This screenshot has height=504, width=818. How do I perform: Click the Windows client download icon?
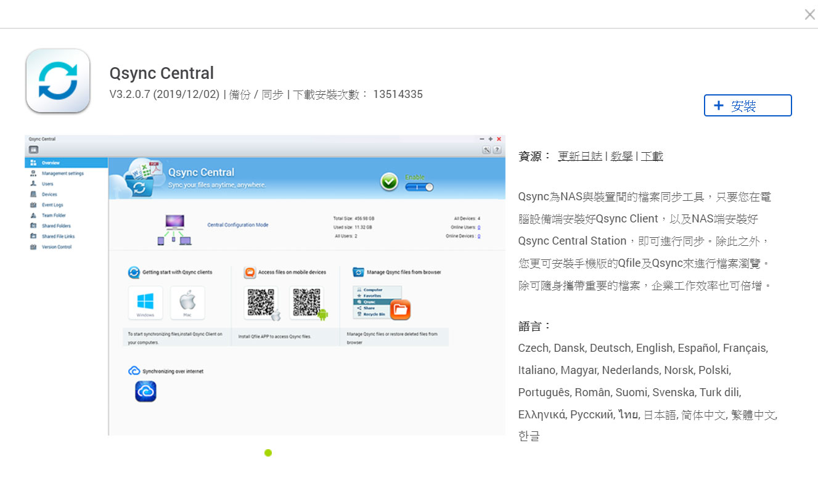pyautogui.click(x=145, y=302)
